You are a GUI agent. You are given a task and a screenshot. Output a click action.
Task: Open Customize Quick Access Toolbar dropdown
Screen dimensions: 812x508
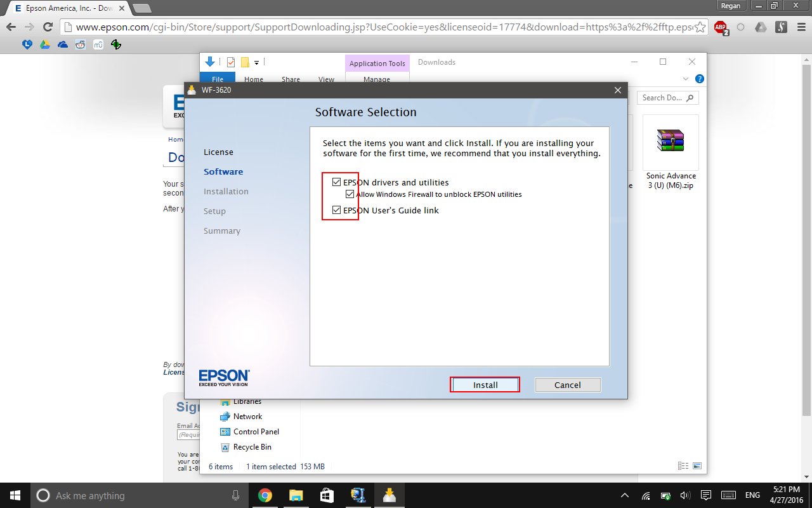point(257,62)
